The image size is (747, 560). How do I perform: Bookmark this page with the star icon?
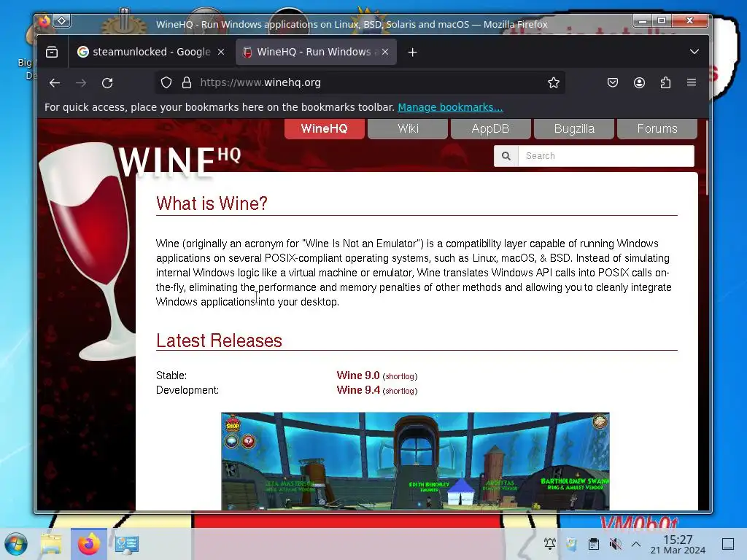(x=553, y=83)
